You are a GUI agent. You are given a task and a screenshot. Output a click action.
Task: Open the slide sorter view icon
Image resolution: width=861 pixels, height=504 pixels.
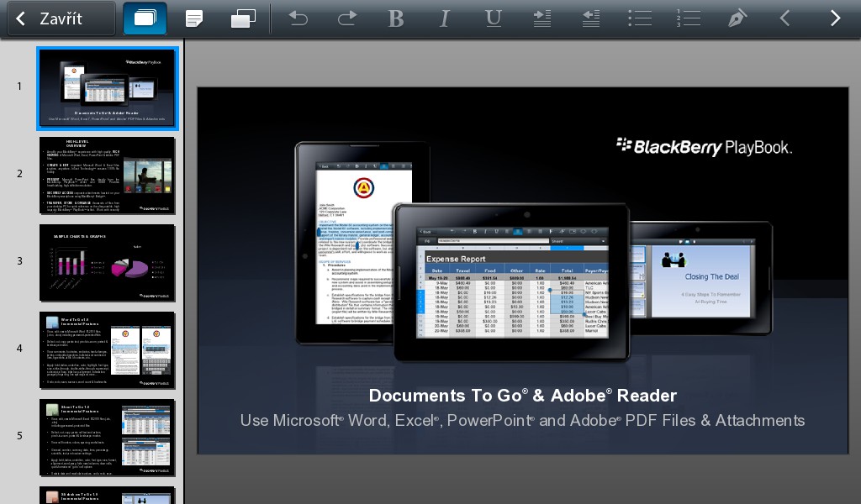click(243, 18)
